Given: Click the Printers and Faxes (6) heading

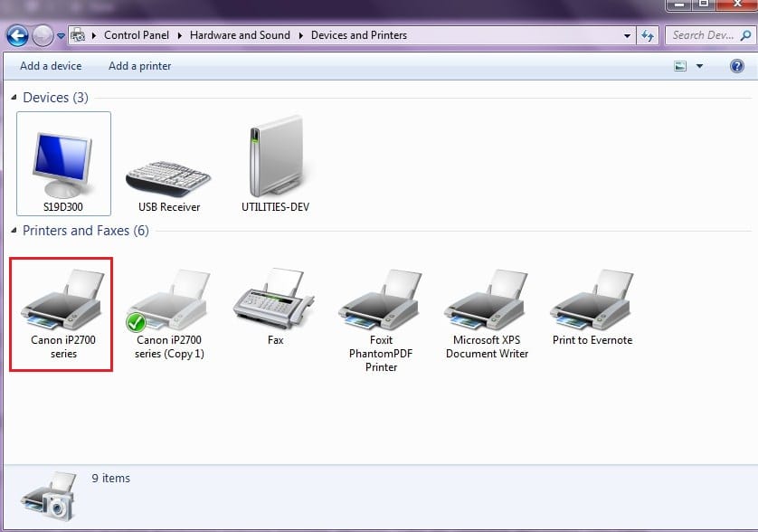Looking at the screenshot, I should 86,230.
